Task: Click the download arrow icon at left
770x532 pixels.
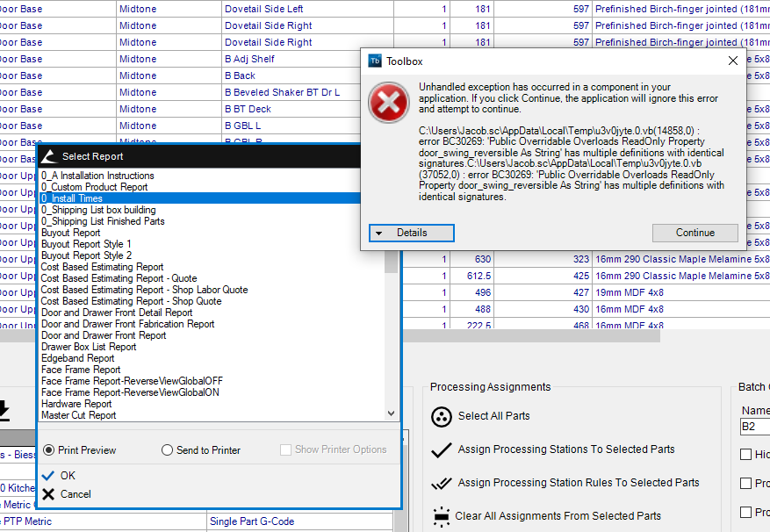Action: tap(4, 410)
